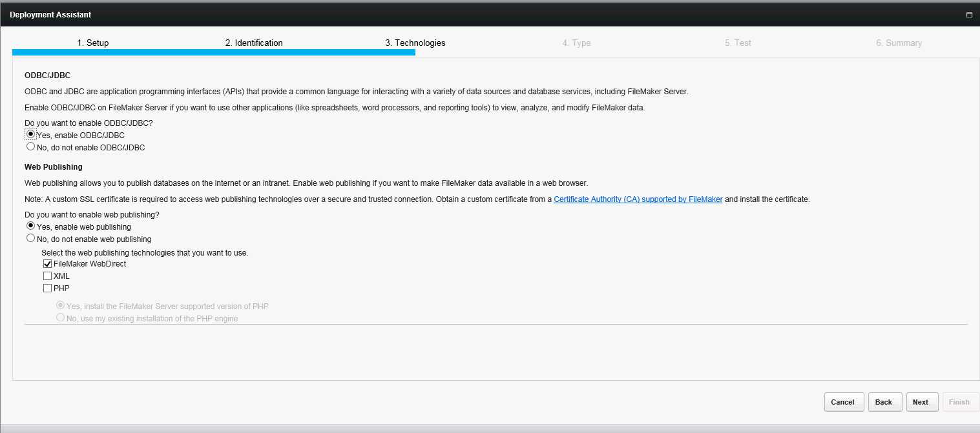This screenshot has height=433, width=980.
Task: Choose No, do not enable ODBC/JDBC
Action: (30, 146)
